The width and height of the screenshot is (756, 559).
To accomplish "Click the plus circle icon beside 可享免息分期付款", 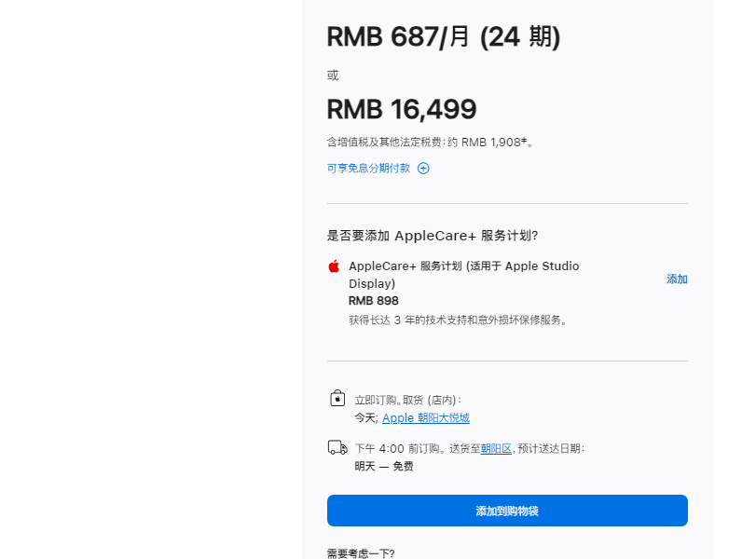I will pyautogui.click(x=423, y=169).
